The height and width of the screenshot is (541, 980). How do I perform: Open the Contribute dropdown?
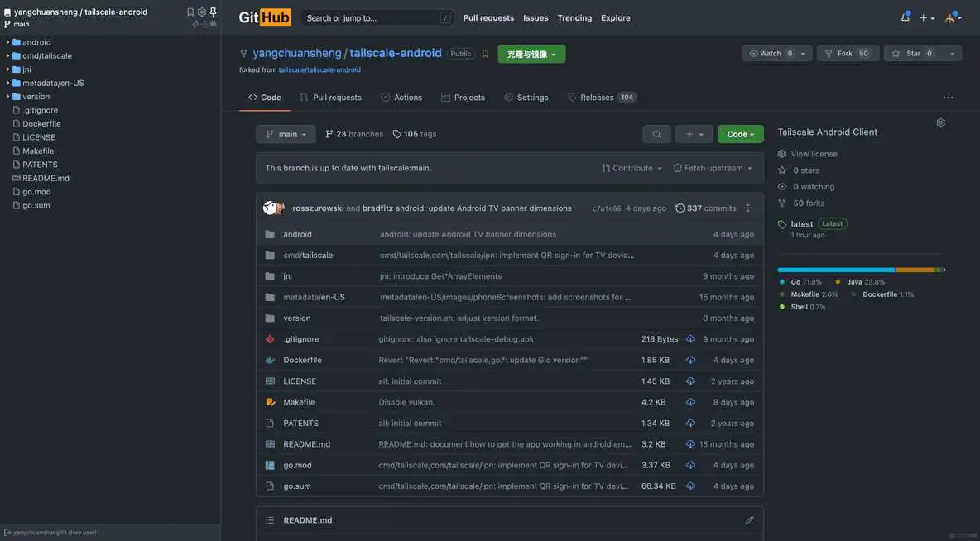click(632, 168)
